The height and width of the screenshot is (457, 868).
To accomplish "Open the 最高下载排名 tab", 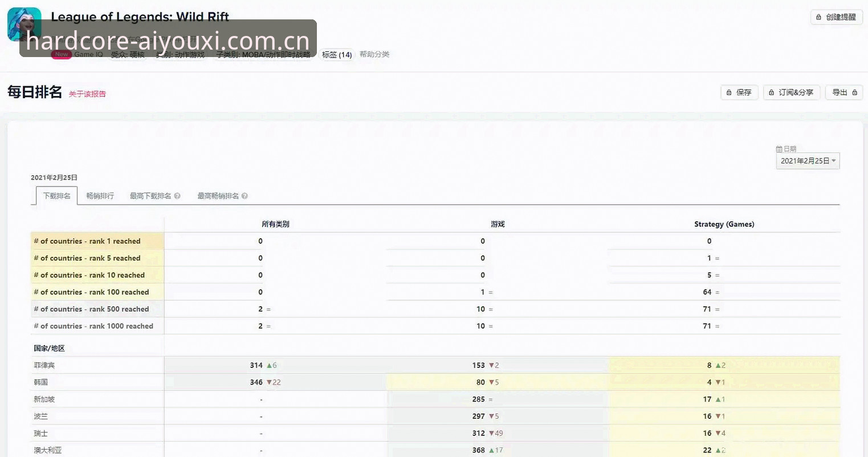I will [x=150, y=196].
